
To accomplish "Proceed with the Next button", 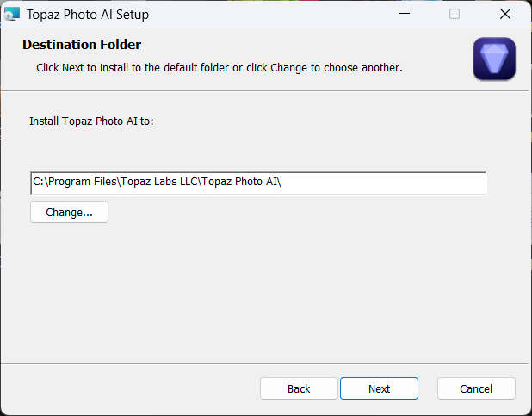I will click(379, 388).
